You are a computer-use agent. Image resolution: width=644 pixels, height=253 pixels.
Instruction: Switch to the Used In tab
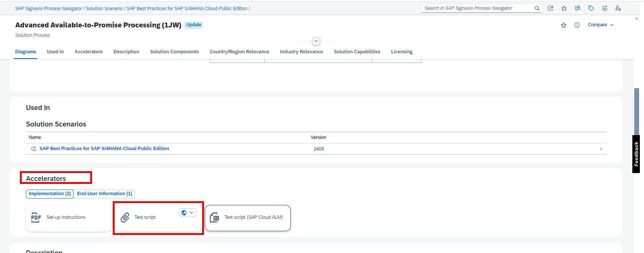click(x=55, y=52)
